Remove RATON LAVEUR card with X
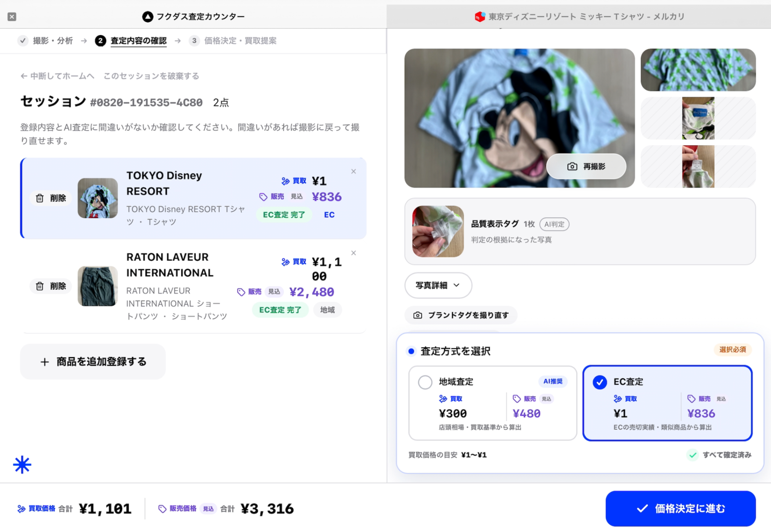 [x=354, y=253]
